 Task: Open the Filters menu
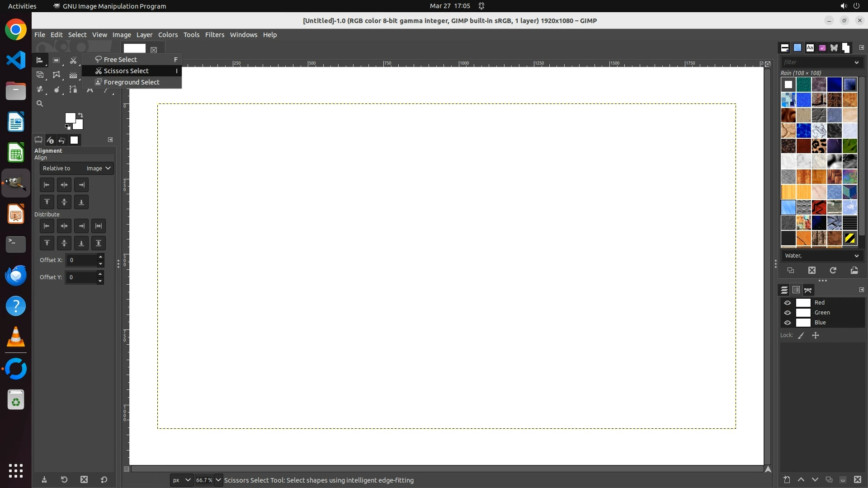tap(214, 35)
